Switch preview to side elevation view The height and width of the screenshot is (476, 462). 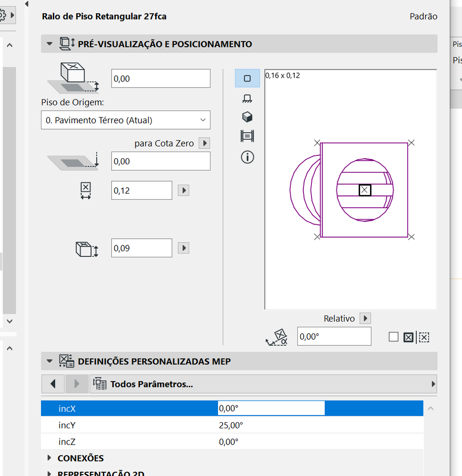[x=247, y=98]
